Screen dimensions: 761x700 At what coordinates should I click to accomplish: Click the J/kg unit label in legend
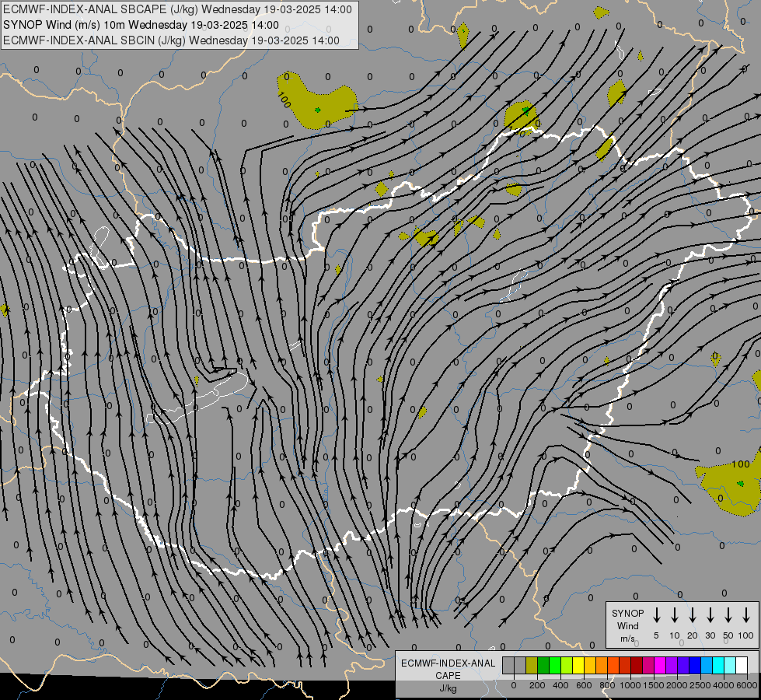pos(448,688)
